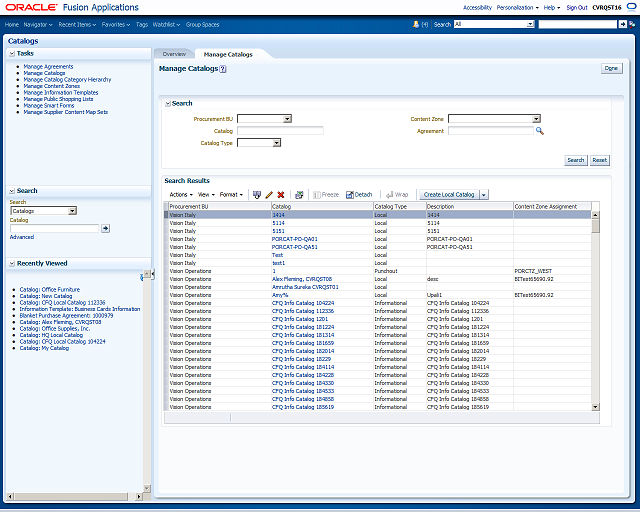Open the Catalog Type dropdown
Screen dimensions: 640x512
(x=277, y=143)
